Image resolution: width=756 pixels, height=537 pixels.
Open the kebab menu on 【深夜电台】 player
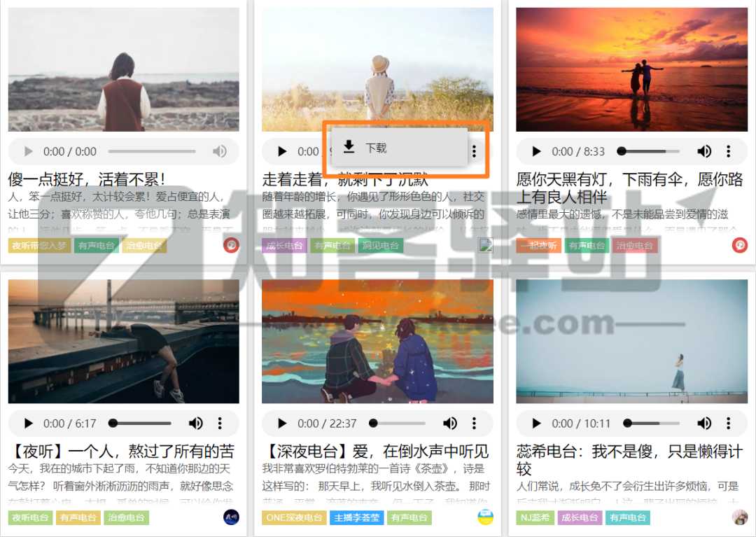tap(474, 423)
